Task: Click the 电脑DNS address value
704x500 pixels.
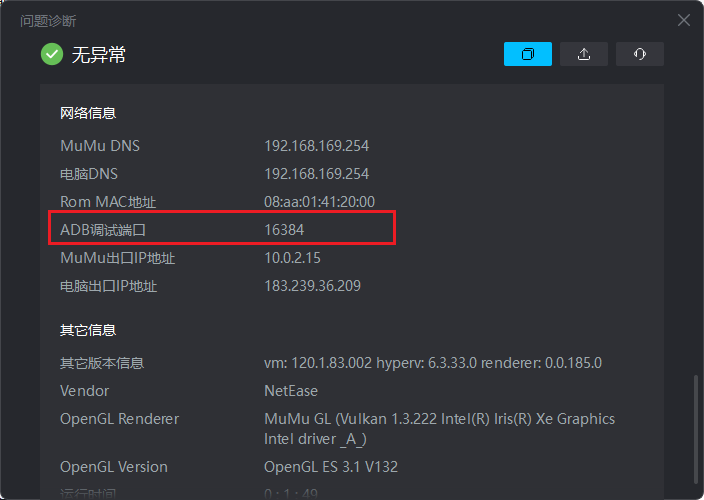Action: (x=316, y=174)
